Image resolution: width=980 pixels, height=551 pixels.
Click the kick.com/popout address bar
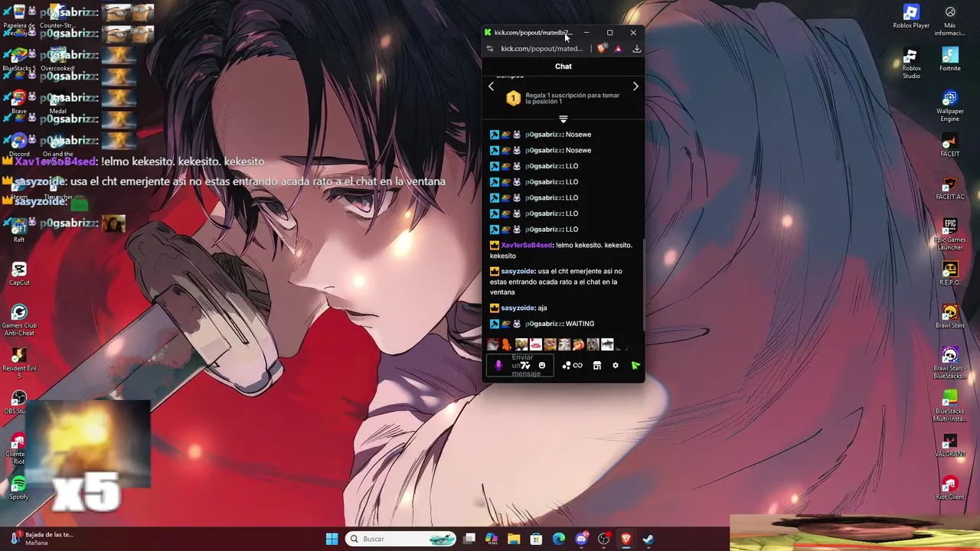pyautogui.click(x=542, y=48)
